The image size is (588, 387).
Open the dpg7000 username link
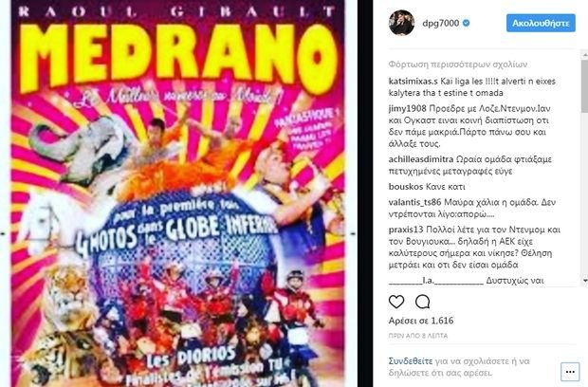click(x=441, y=24)
